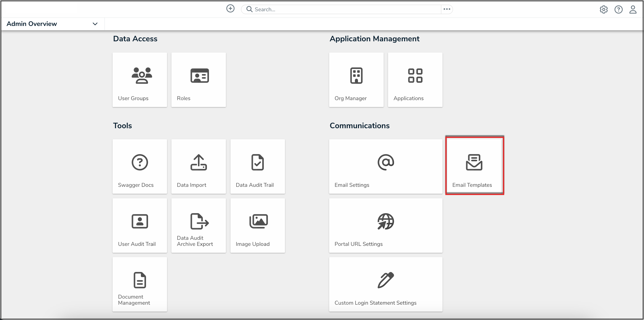The width and height of the screenshot is (644, 320).
Task: Open Org Manager building icon
Action: coord(356,75)
